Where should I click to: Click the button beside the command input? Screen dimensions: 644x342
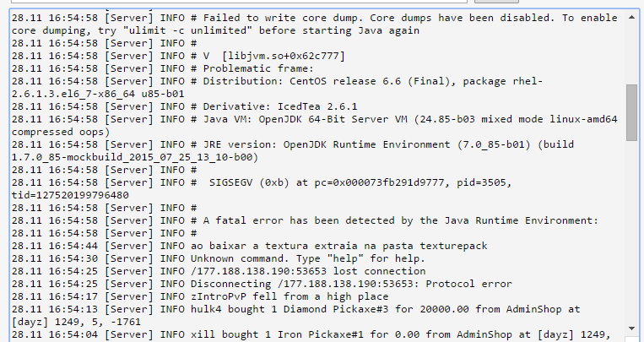point(496,1)
